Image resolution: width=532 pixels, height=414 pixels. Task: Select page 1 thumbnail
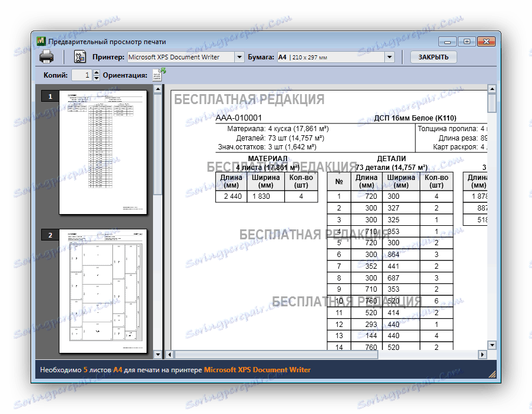click(x=103, y=152)
